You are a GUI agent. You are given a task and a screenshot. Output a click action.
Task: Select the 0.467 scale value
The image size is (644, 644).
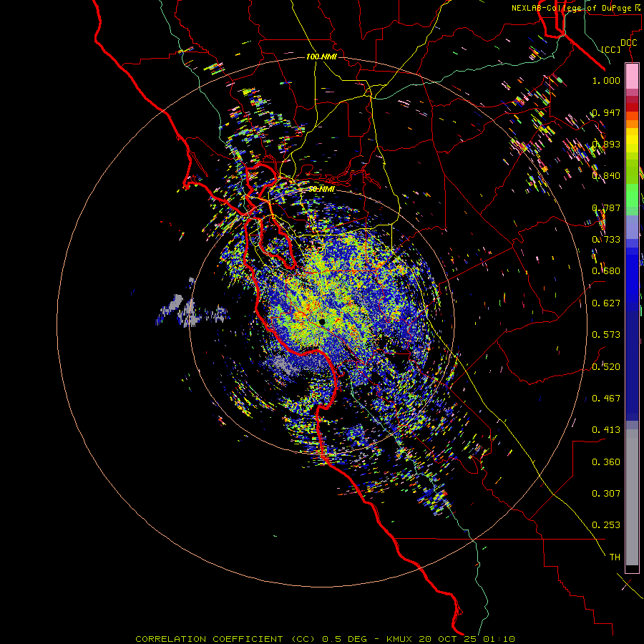click(606, 399)
